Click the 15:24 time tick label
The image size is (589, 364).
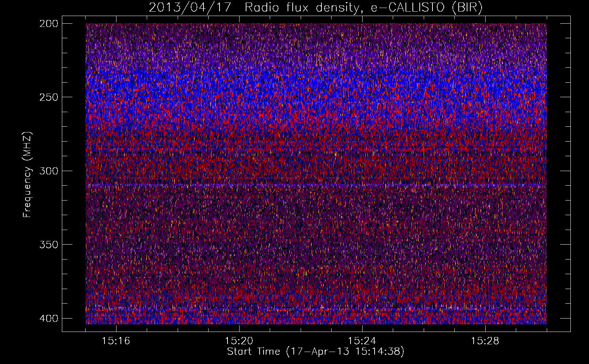coord(362,341)
